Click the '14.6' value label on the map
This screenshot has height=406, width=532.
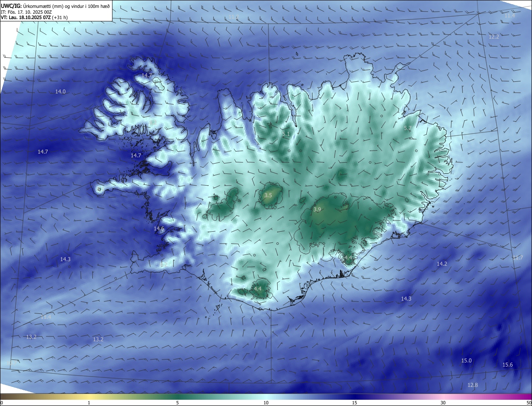pos(159,228)
